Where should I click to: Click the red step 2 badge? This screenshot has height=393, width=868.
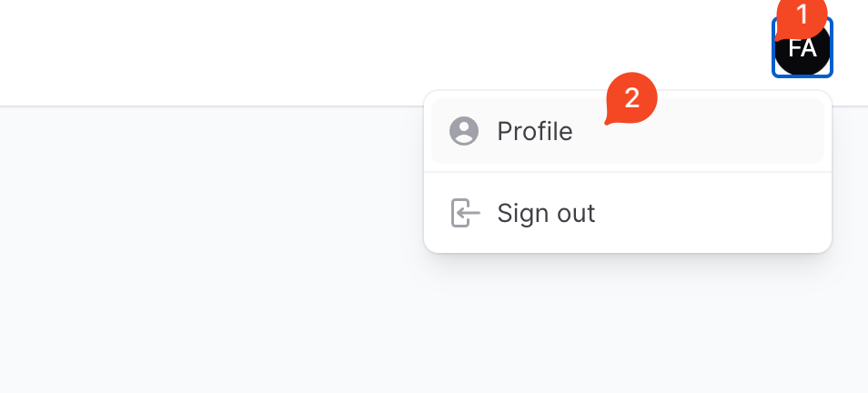tap(631, 98)
